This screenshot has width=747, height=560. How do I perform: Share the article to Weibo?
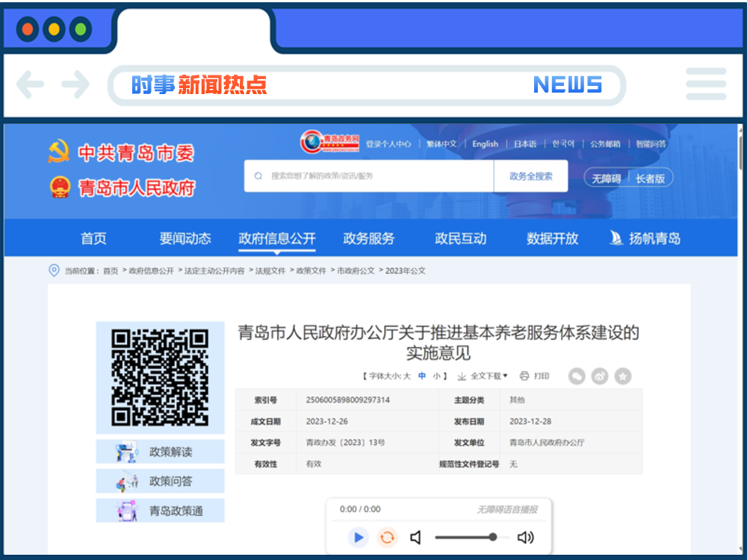click(x=600, y=376)
